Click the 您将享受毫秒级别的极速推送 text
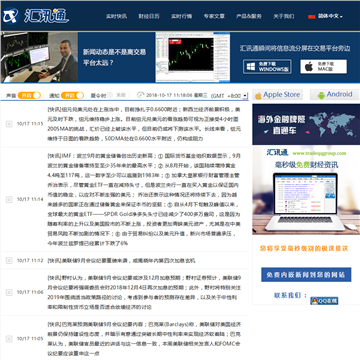 [304, 248]
